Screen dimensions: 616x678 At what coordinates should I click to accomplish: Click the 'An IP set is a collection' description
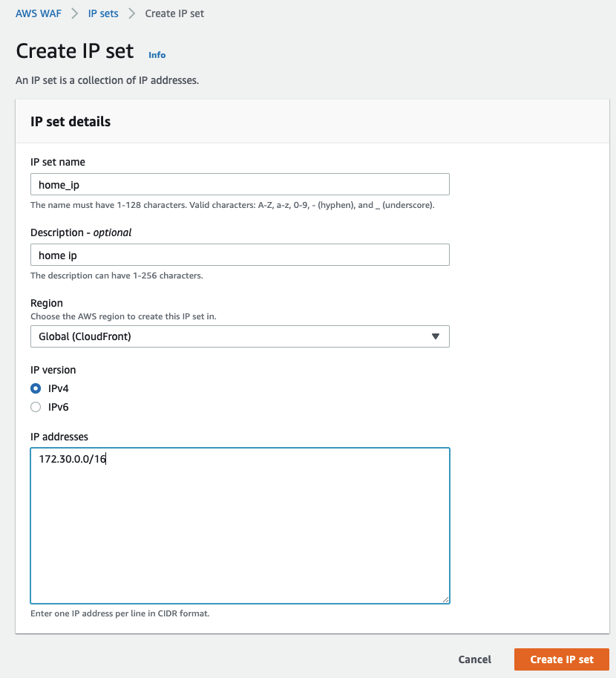click(107, 80)
